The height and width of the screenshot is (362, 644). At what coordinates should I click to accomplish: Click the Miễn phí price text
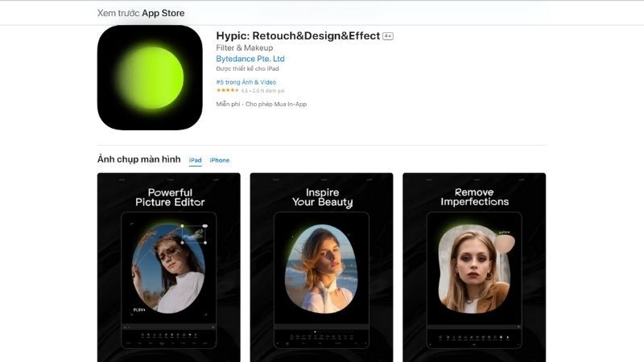click(x=229, y=104)
